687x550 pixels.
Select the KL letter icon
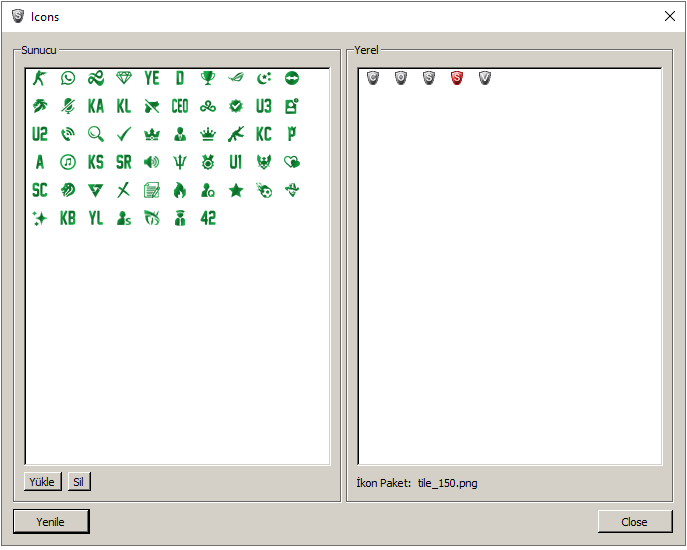pyautogui.click(x=124, y=106)
